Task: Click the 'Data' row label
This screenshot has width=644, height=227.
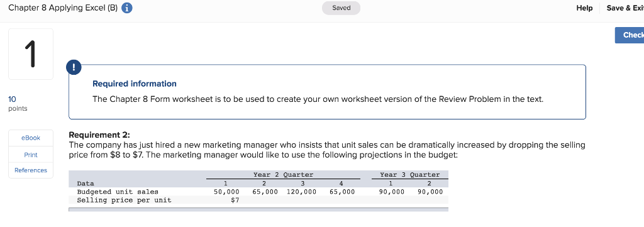Action: [86, 184]
